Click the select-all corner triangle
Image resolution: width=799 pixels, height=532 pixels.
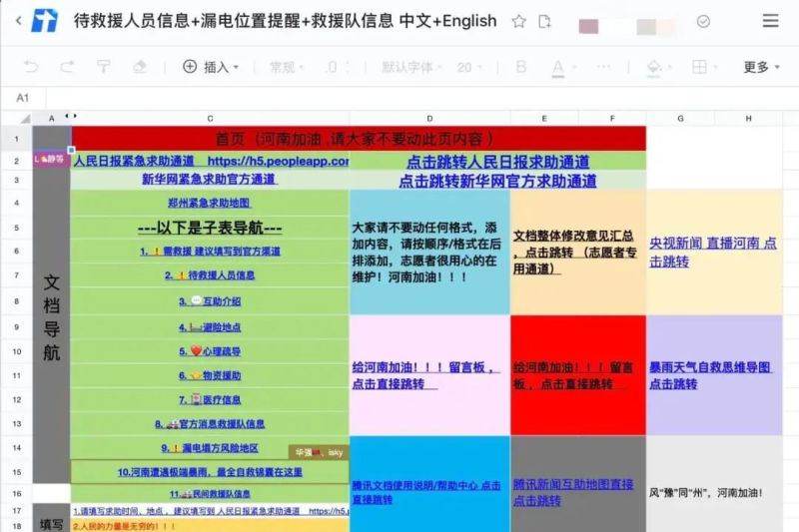[x=24, y=119]
